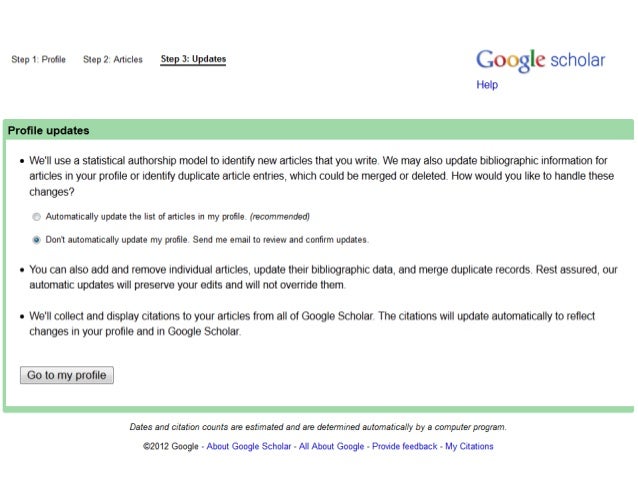Click 'Dates and citation counts are estimated' note
This screenshot has width=638, height=479.
[x=318, y=427]
